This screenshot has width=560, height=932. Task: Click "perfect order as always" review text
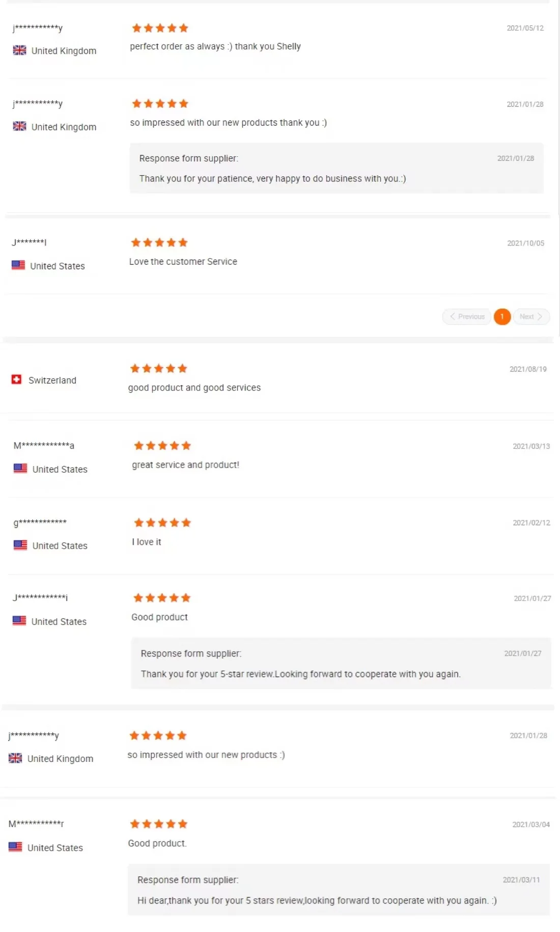(215, 46)
